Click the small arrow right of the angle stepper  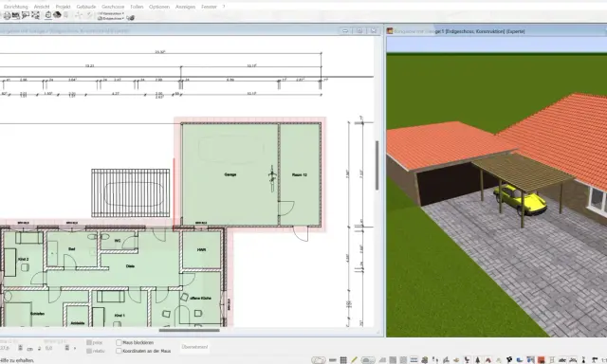(x=75, y=348)
